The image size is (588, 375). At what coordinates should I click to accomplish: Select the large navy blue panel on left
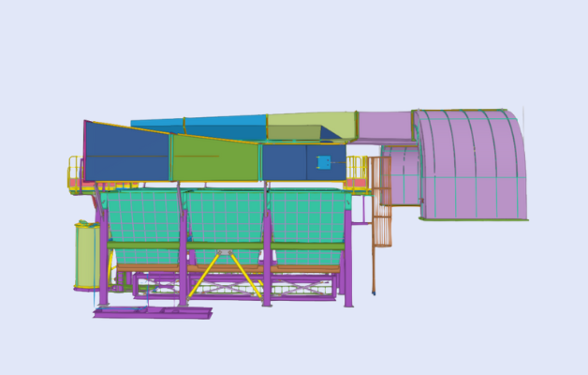(126, 155)
